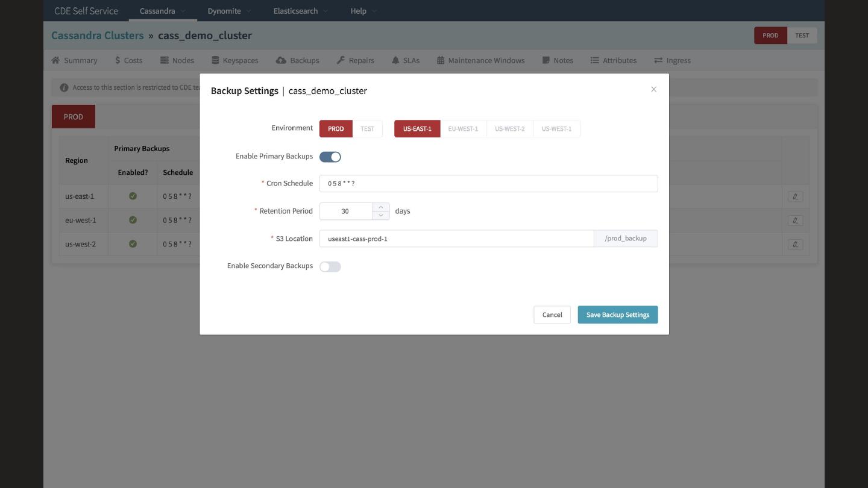Click Save Backup Settings button
The width and height of the screenshot is (868, 488).
click(x=618, y=314)
